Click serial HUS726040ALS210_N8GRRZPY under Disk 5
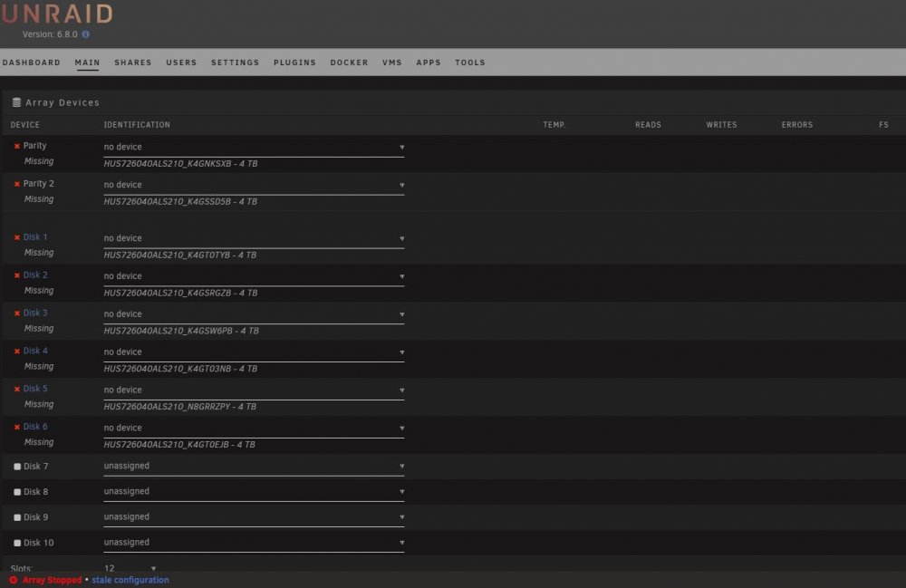Viewport: 906px width, 588px height. (168, 407)
